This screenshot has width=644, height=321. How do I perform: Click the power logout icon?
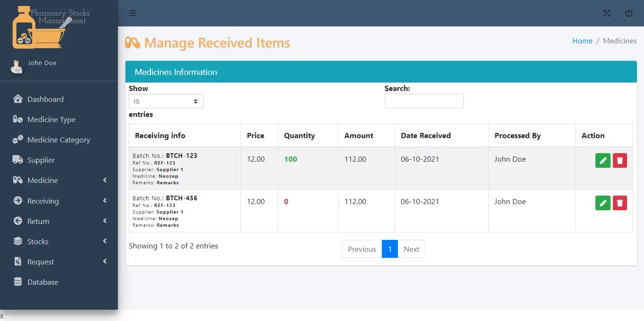(629, 13)
